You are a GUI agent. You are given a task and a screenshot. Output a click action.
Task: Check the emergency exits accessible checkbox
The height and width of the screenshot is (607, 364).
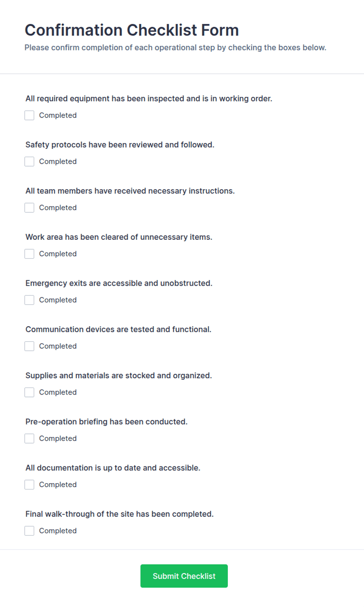coord(29,300)
